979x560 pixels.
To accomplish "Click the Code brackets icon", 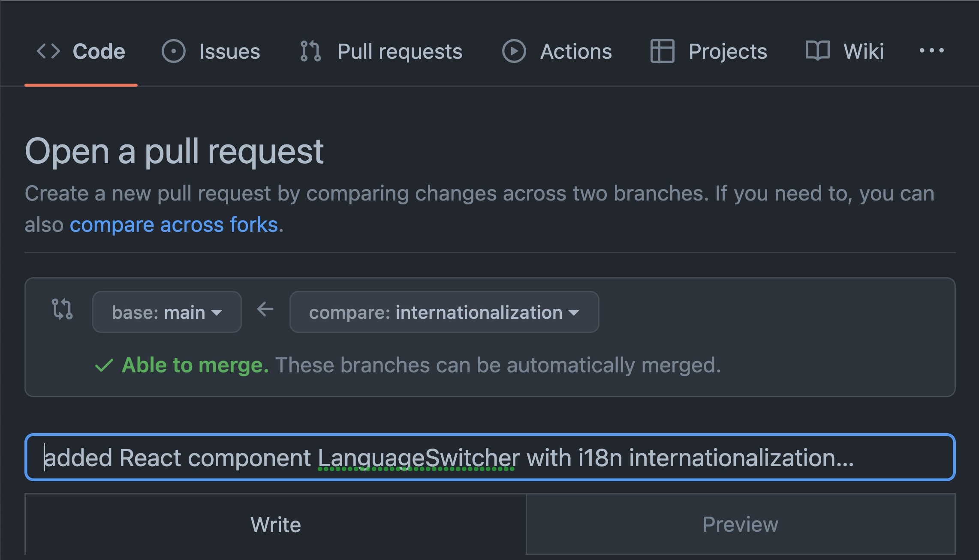I will coord(48,51).
